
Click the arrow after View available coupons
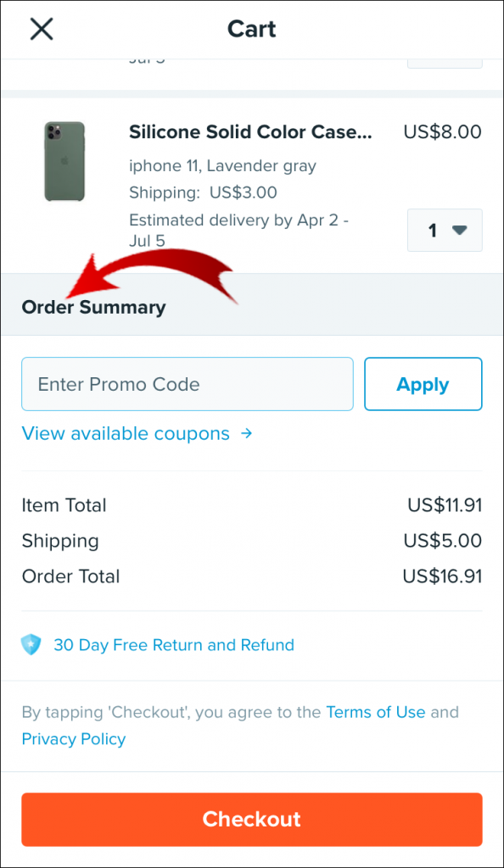click(x=245, y=433)
